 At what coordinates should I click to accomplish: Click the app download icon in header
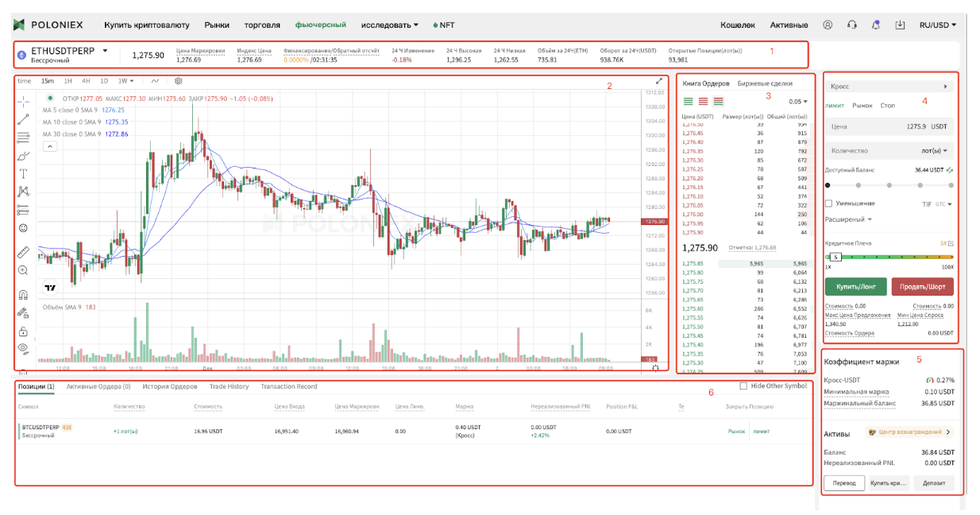(900, 25)
